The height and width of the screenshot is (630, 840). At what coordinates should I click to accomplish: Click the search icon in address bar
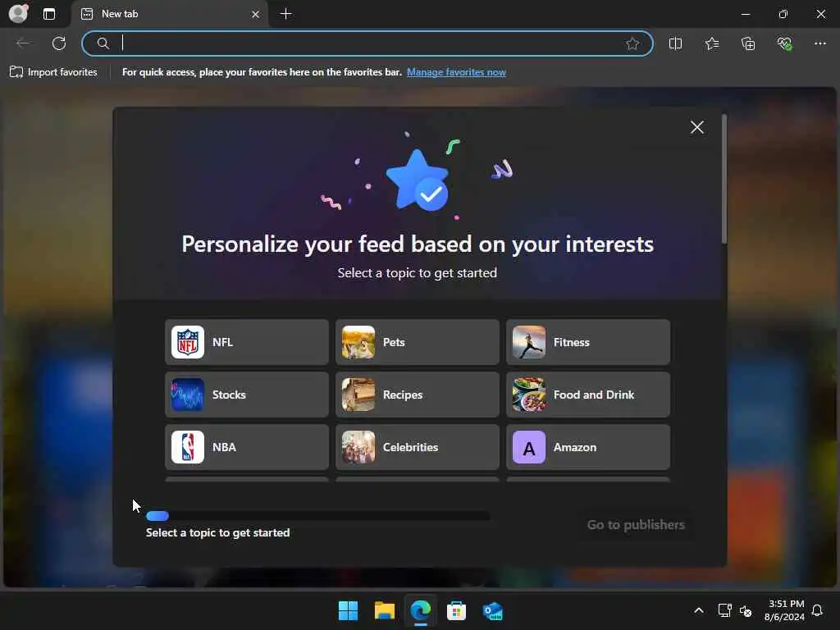pyautogui.click(x=103, y=43)
